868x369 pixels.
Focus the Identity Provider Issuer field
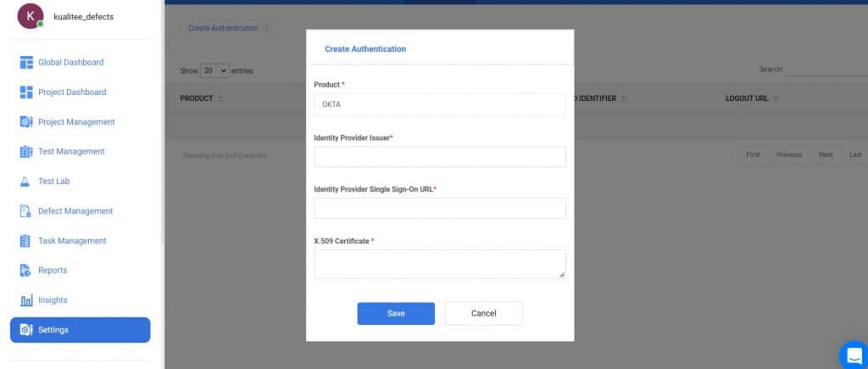(x=440, y=157)
